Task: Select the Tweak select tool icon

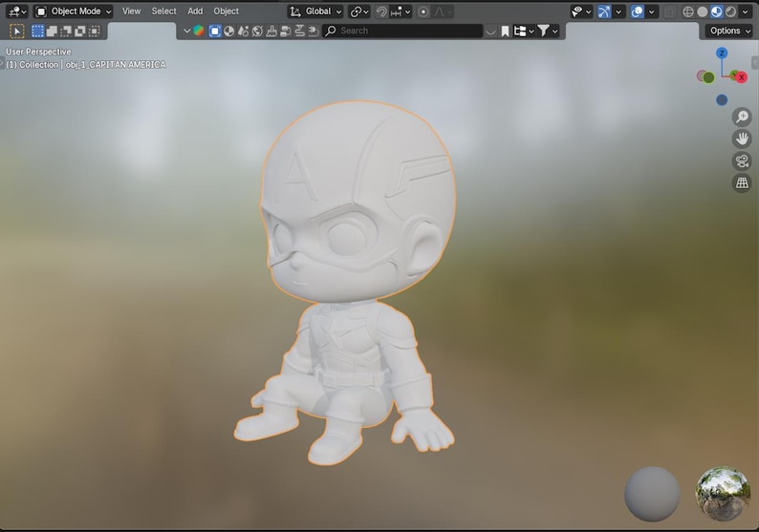Action: coord(17,31)
